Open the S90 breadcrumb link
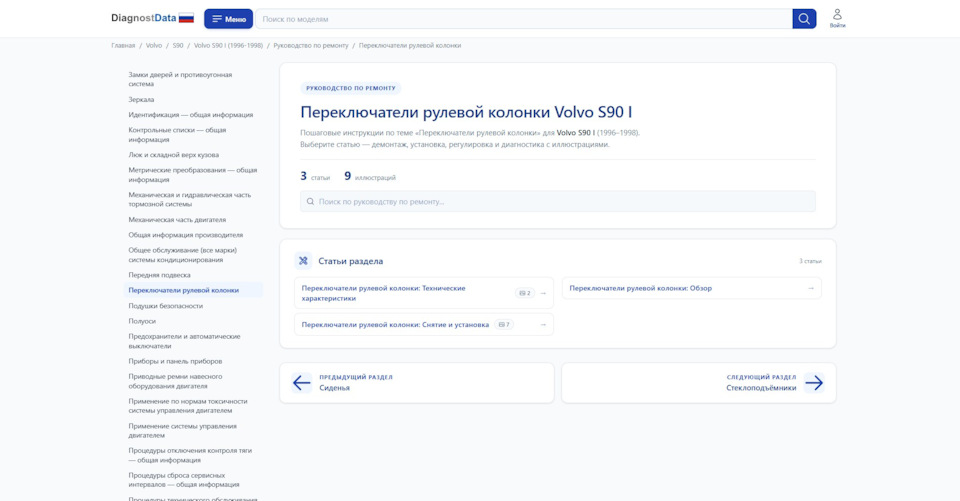The image size is (960, 501). click(178, 45)
